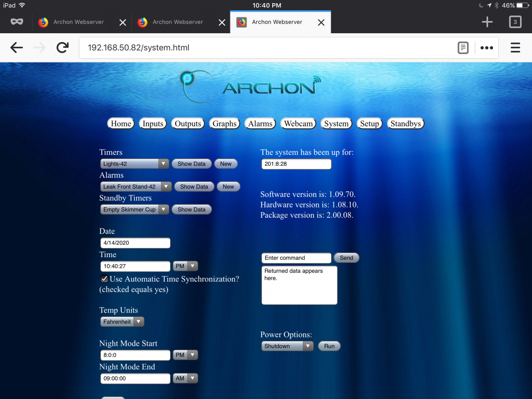View the Webcam page
This screenshot has height=399, width=532.
[298, 124]
